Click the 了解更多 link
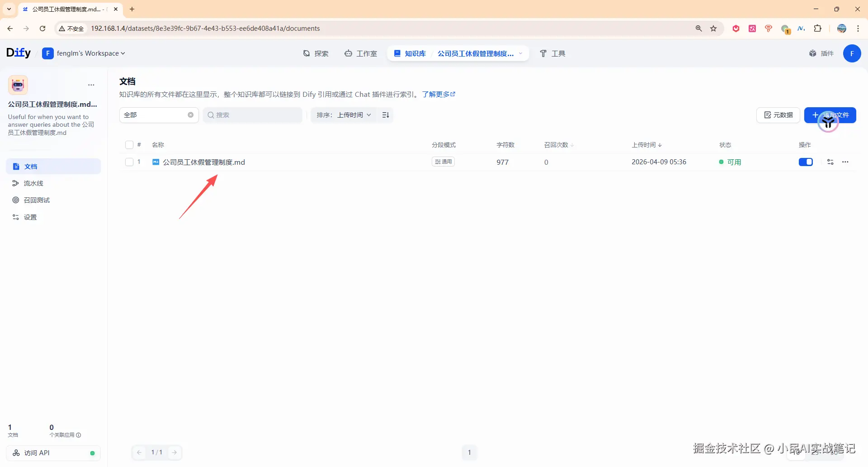The image size is (868, 467). point(439,94)
